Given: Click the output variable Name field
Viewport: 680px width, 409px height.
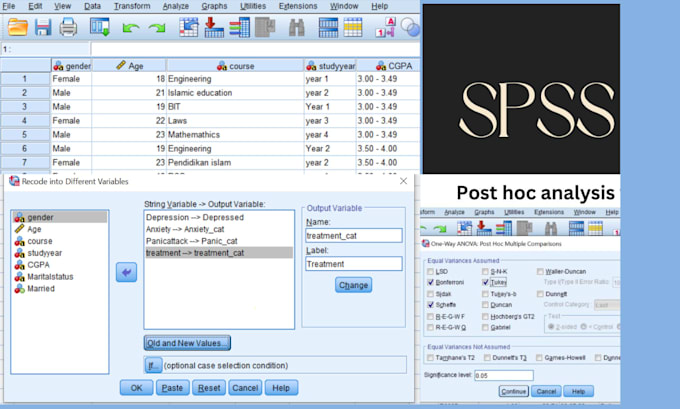Looking at the screenshot, I should click(x=353, y=236).
